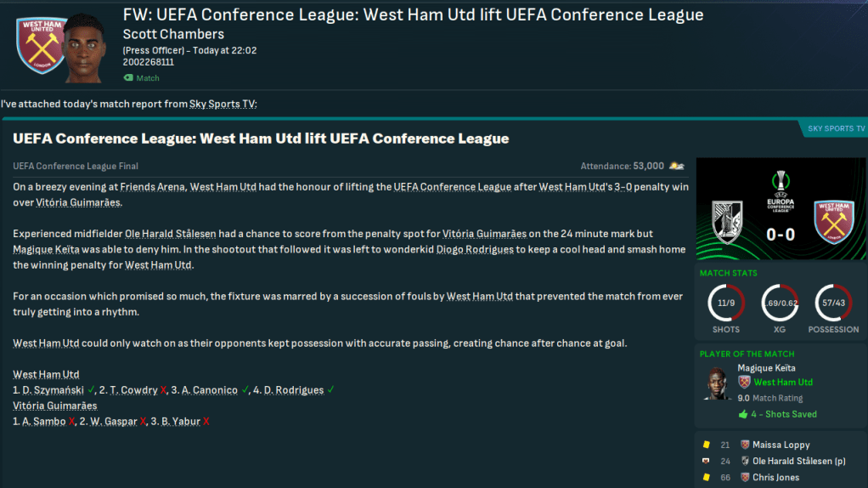The image size is (868, 488).
Task: Click the West Ham crest in scoreboard
Action: tap(831, 223)
